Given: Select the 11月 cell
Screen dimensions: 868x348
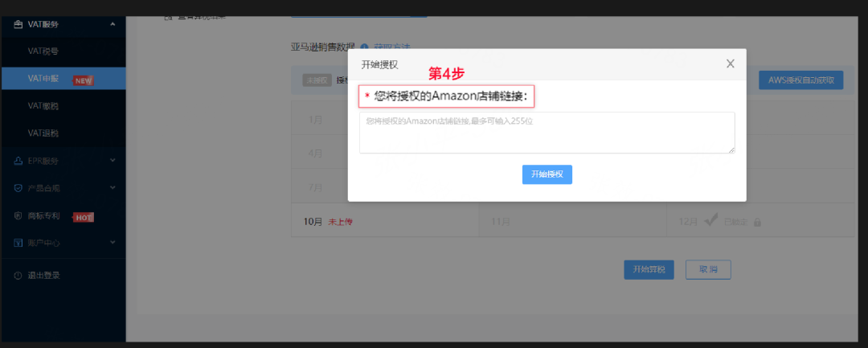Looking at the screenshot, I should click(x=572, y=221).
